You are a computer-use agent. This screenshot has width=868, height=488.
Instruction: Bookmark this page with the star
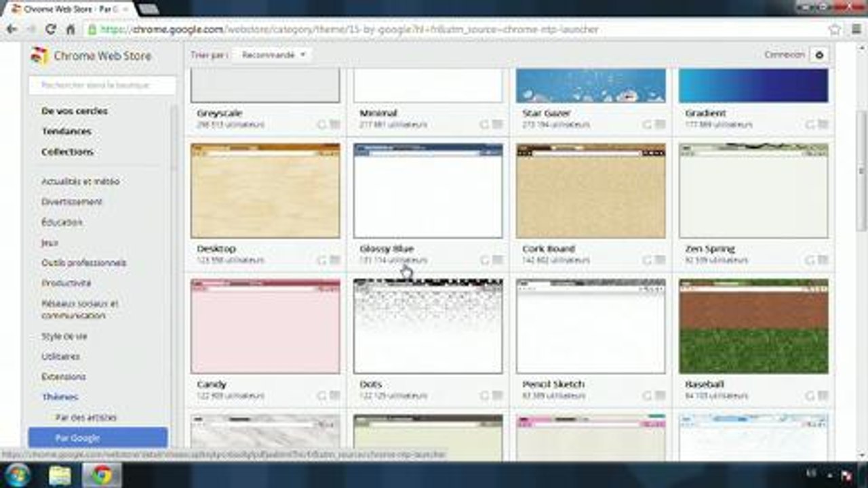coord(835,30)
